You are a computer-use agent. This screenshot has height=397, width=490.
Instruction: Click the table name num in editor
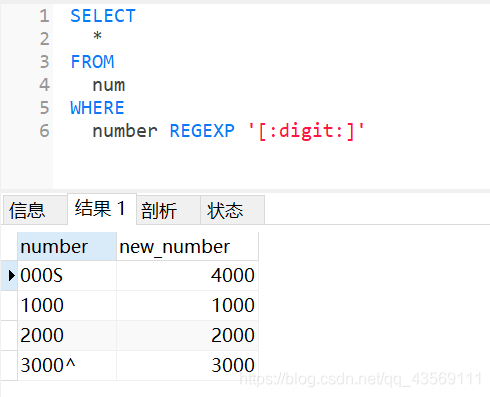109,85
